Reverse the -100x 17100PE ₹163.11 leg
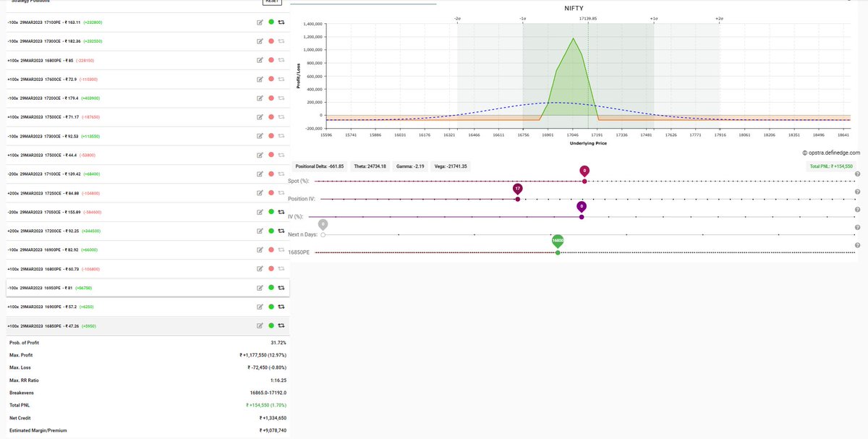868x439 pixels. click(281, 22)
